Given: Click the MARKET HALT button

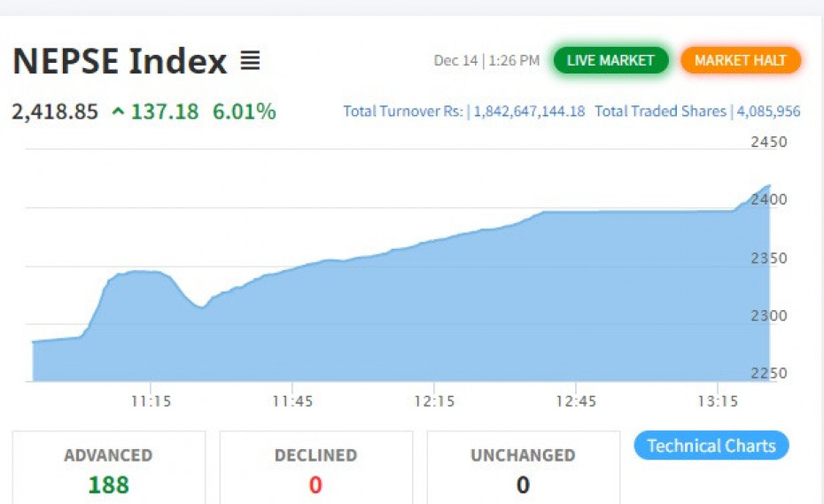Looking at the screenshot, I should (741, 60).
